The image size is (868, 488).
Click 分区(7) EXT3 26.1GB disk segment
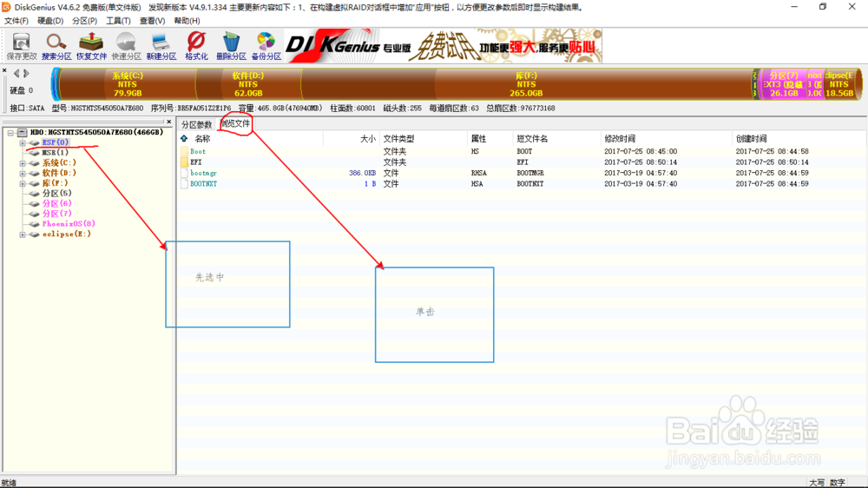pos(783,84)
